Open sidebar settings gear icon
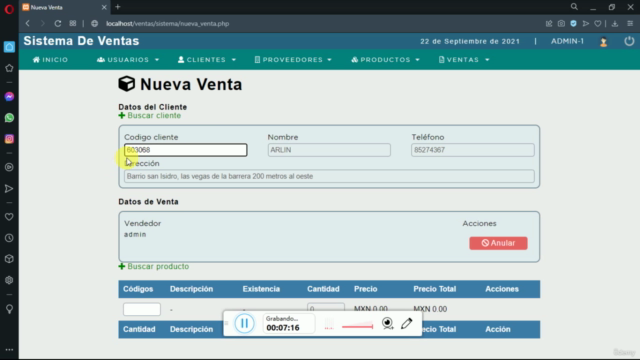Screen dimensions: 640x360 (x=9, y=280)
